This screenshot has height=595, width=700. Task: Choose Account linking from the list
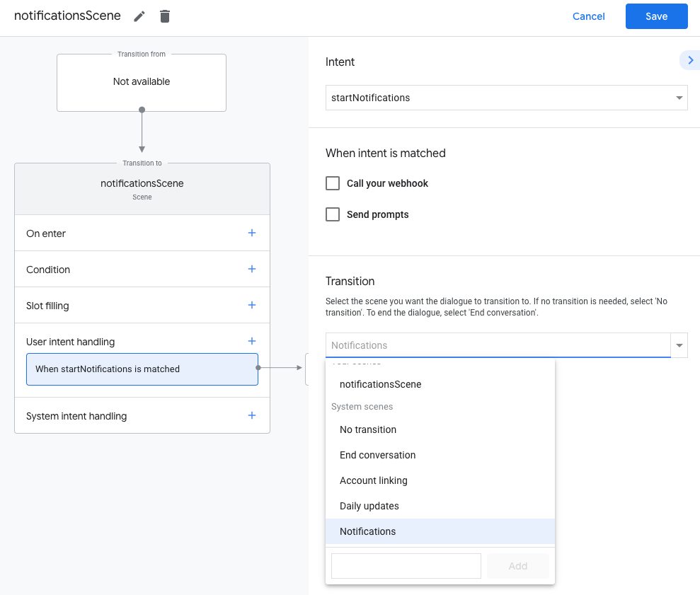[x=374, y=480]
